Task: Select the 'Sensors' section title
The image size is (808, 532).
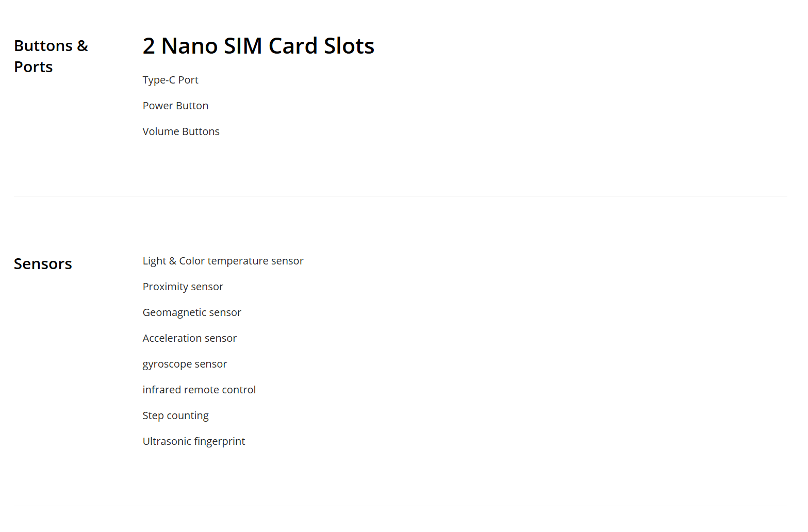Action: tap(43, 264)
